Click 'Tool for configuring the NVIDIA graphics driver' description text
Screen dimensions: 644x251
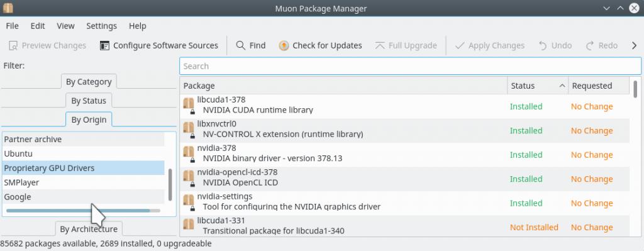(x=292, y=206)
